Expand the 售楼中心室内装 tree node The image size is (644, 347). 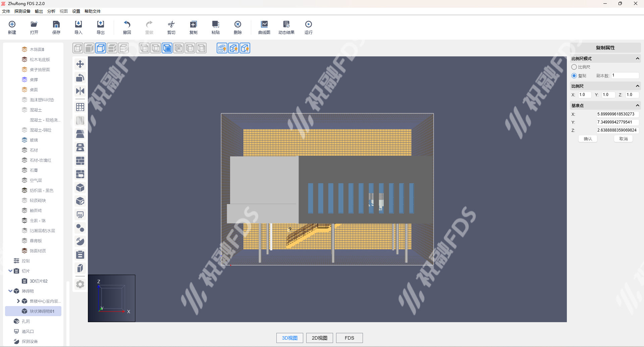tap(18, 301)
